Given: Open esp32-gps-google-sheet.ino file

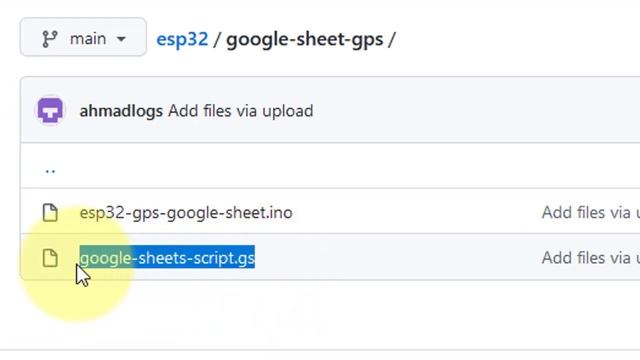Looking at the screenshot, I should (x=186, y=213).
